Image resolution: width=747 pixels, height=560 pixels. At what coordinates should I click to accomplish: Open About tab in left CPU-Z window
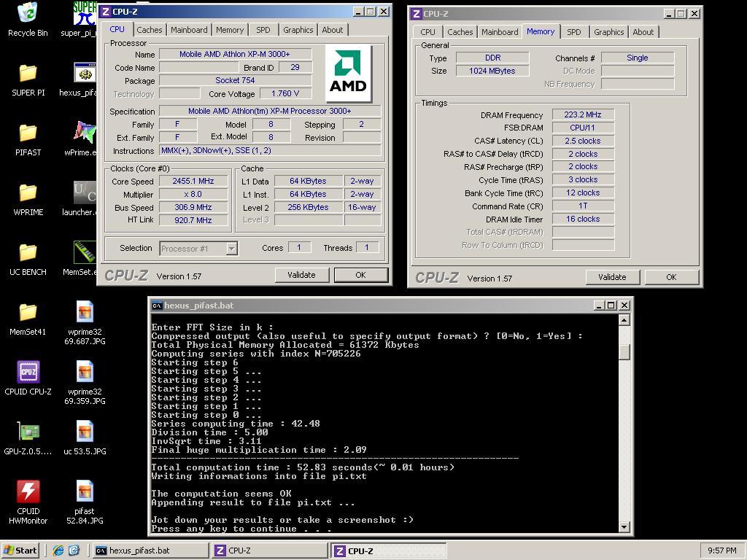(332, 30)
